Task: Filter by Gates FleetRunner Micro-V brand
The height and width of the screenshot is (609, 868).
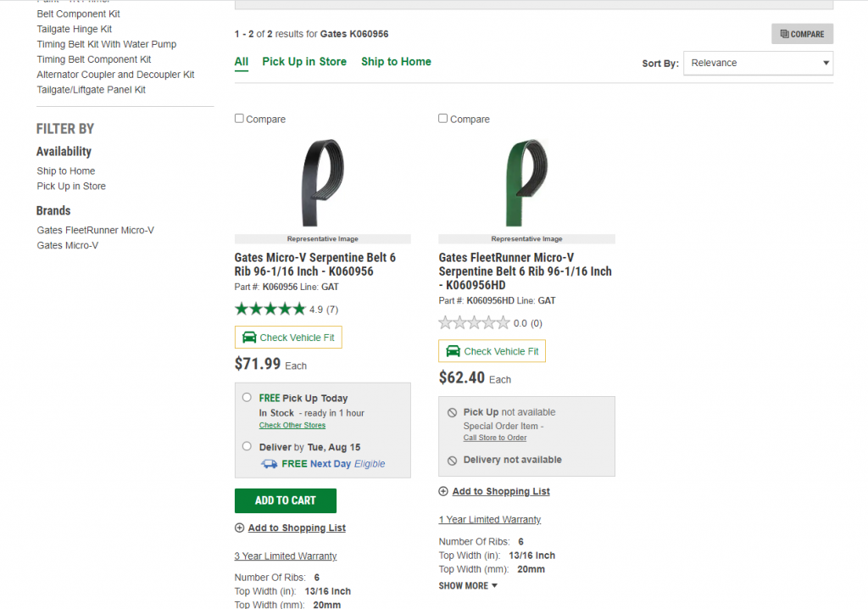Action: 96,230
